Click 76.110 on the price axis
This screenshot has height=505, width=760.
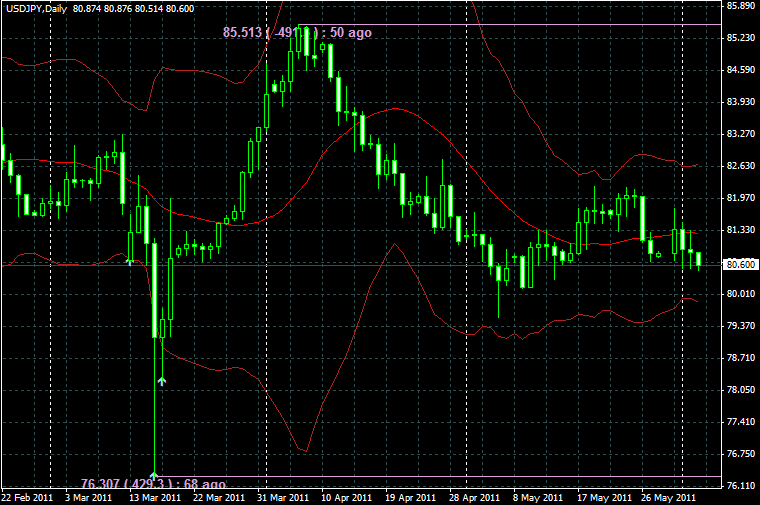point(741,486)
